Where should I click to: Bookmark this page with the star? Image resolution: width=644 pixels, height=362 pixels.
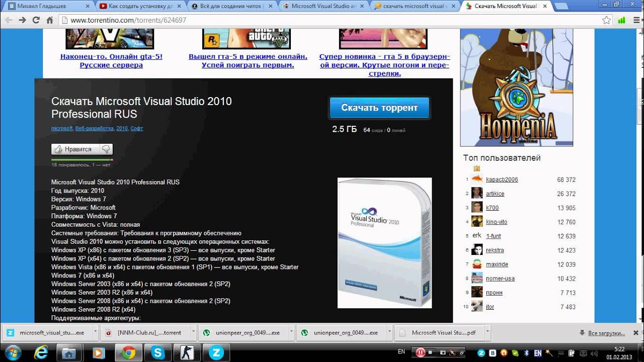pos(606,20)
